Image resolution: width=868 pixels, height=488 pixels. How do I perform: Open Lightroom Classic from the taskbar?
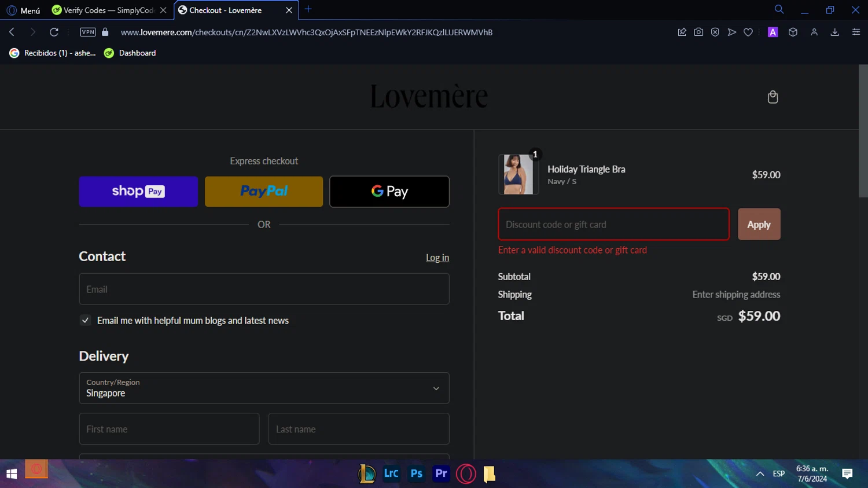point(391,474)
